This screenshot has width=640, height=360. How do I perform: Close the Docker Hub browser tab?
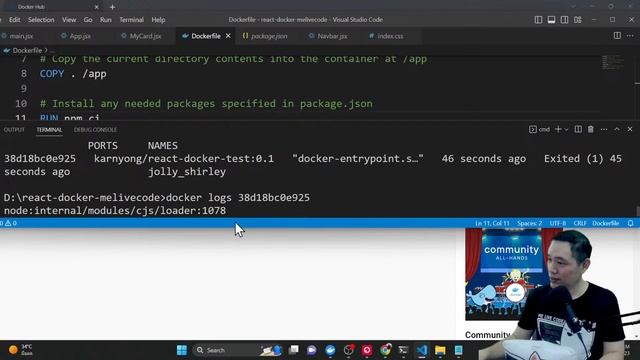96,7
